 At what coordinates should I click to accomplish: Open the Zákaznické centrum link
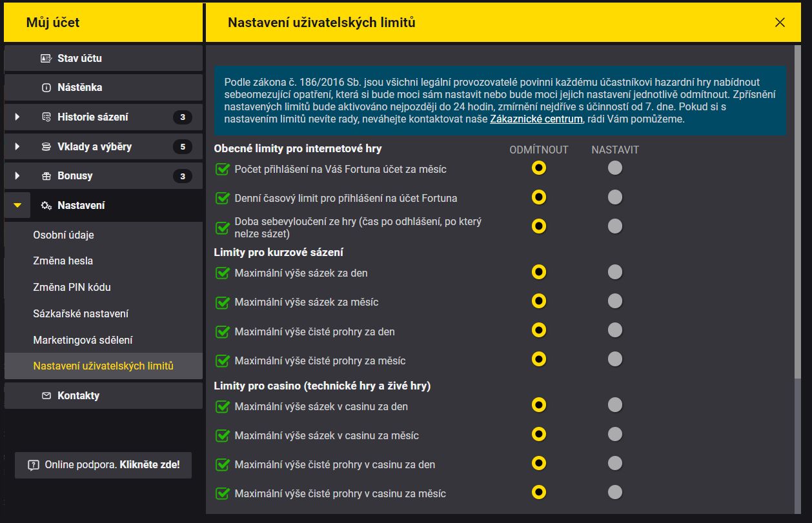pyautogui.click(x=536, y=119)
